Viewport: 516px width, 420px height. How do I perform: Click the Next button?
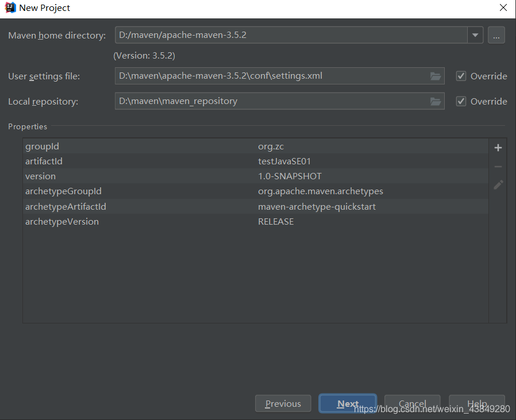click(x=348, y=403)
